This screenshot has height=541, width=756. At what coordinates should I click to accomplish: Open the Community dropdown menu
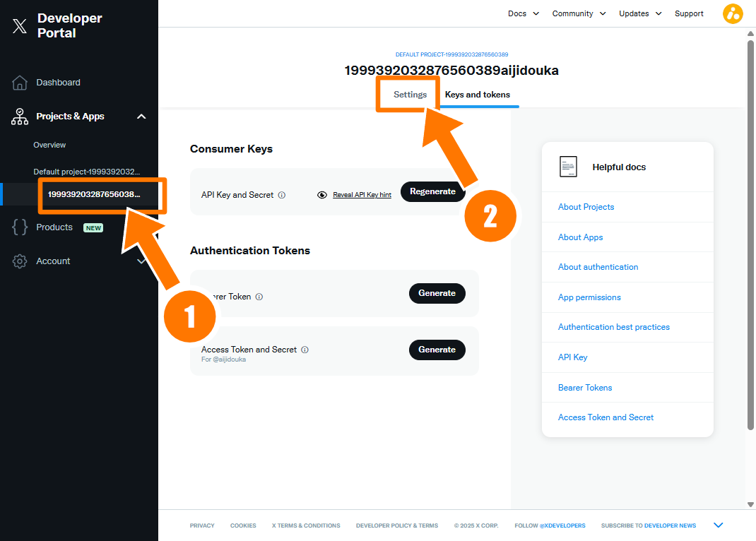coord(579,13)
